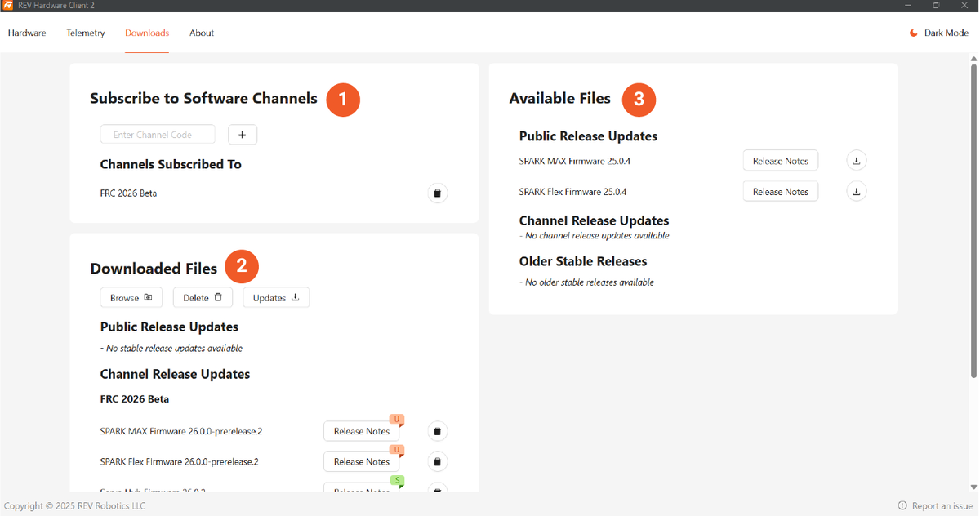Click the Delete button in Downloaded Files
Viewport: 980px width, 516px height.
[x=203, y=298]
